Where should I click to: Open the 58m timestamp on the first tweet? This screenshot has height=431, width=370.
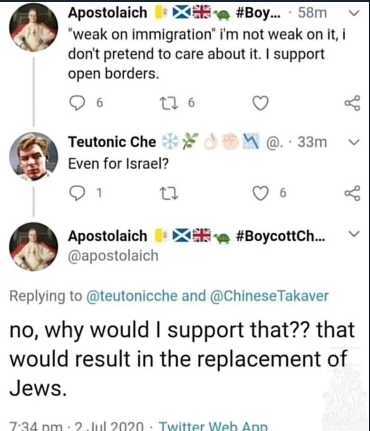click(x=312, y=13)
